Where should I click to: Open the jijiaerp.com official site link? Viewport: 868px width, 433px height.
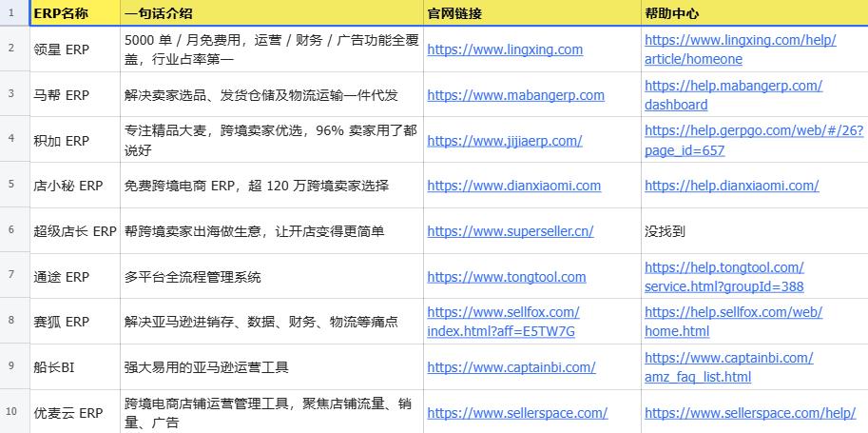505,141
